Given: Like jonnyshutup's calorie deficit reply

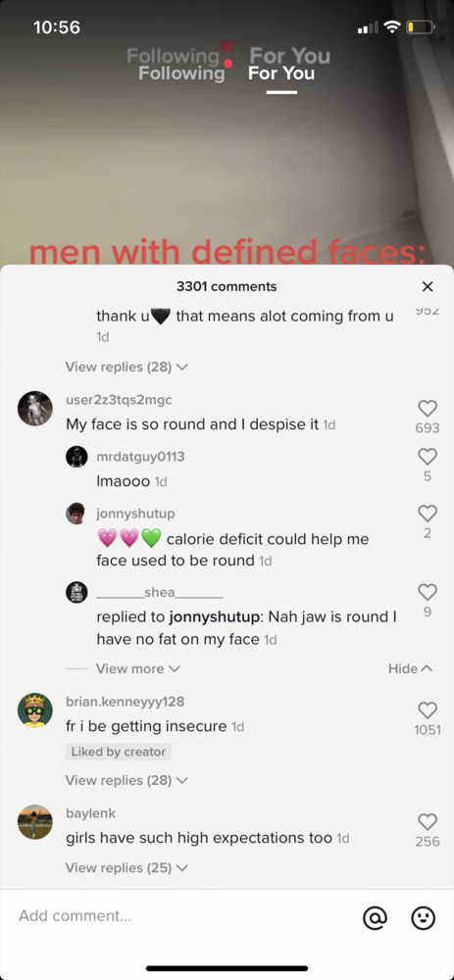Looking at the screenshot, I should coord(428,514).
